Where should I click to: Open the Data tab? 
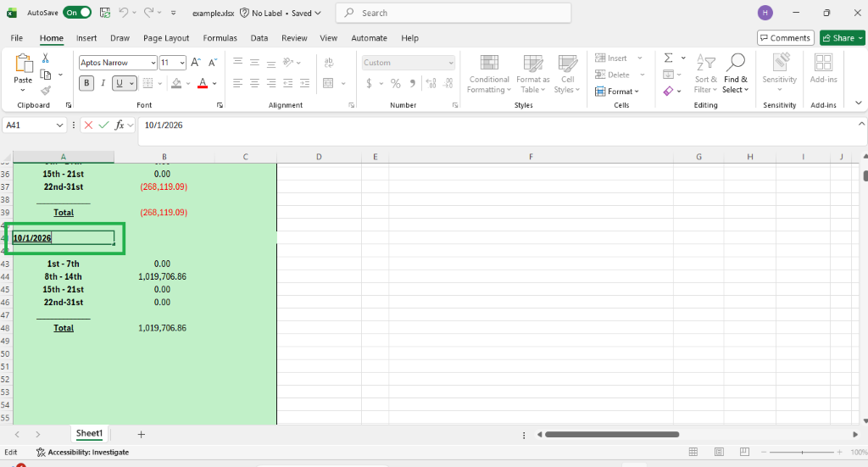(259, 37)
